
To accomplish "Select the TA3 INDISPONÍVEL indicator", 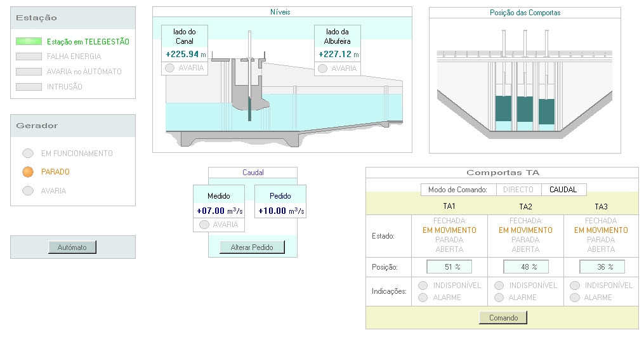I will click(x=575, y=286).
